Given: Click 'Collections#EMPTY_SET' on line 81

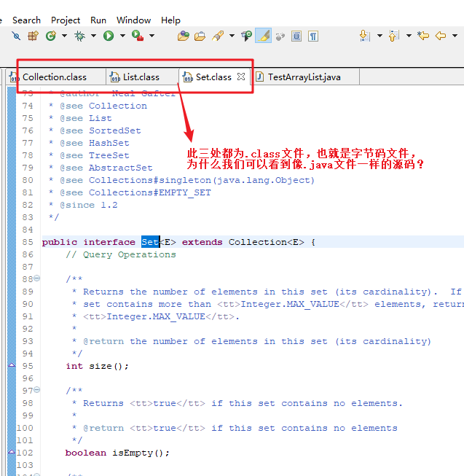Looking at the screenshot, I should point(150,192).
